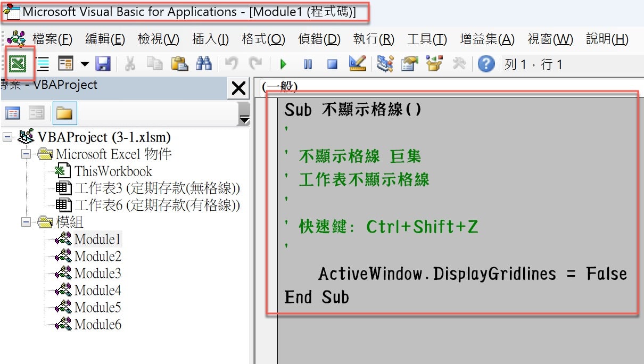644x364 pixels.
Task: Open Find with the binoculars icon
Action: [204, 64]
